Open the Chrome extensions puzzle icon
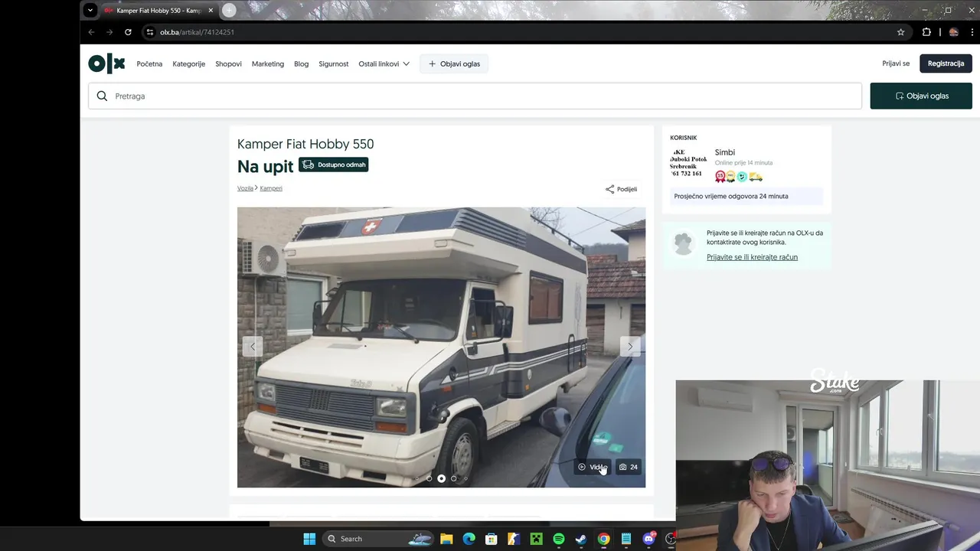 coord(926,32)
